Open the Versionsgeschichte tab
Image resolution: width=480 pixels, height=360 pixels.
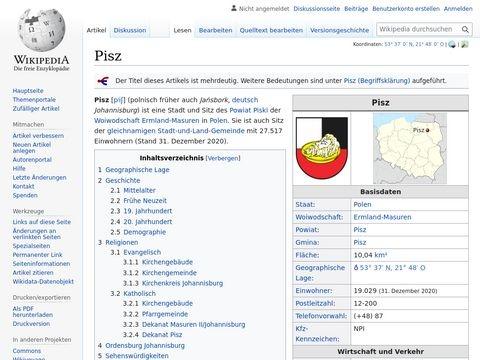tap(339, 30)
